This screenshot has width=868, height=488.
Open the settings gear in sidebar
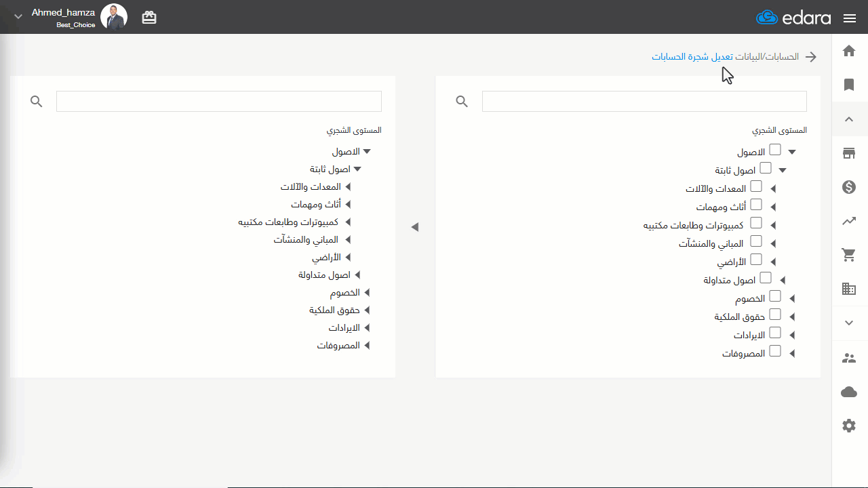849,426
